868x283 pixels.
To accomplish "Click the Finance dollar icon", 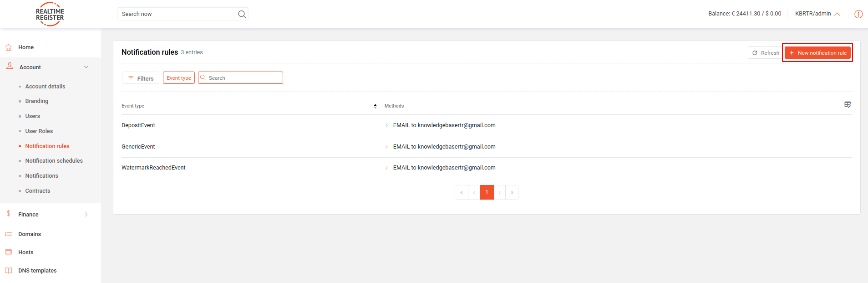I will pyautogui.click(x=9, y=213).
